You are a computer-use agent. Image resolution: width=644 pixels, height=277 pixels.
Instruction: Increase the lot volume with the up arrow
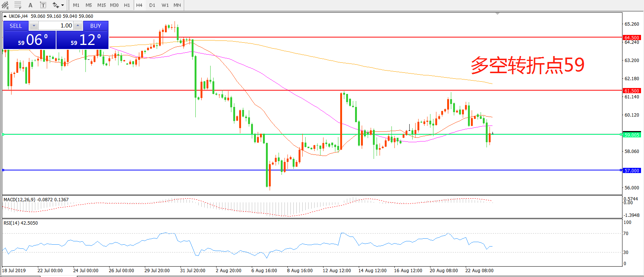pos(78,26)
